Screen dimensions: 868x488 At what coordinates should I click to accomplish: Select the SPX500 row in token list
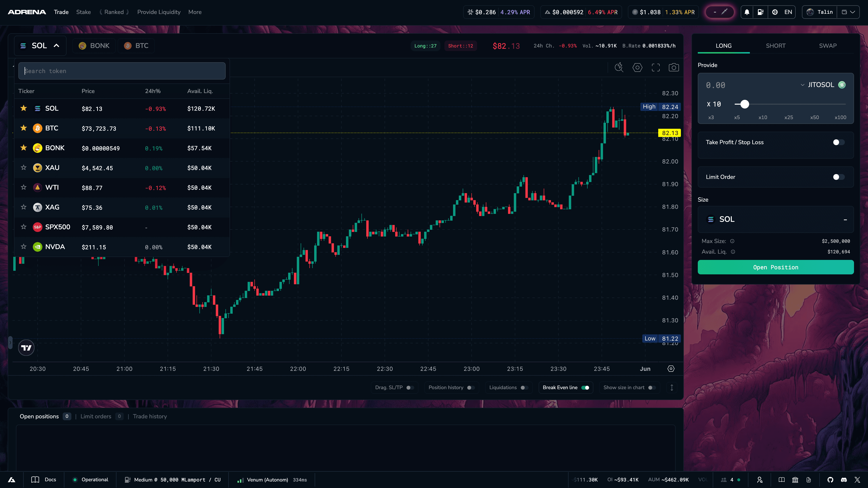122,227
